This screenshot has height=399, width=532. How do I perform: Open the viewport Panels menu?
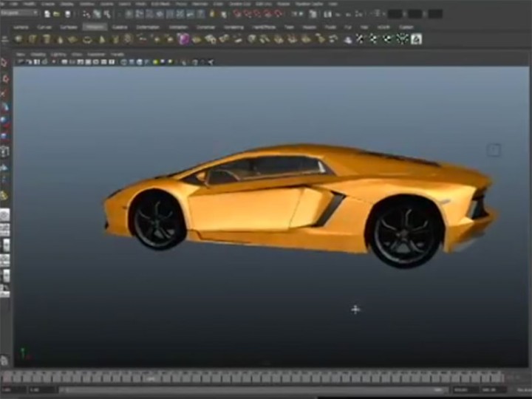(x=117, y=54)
